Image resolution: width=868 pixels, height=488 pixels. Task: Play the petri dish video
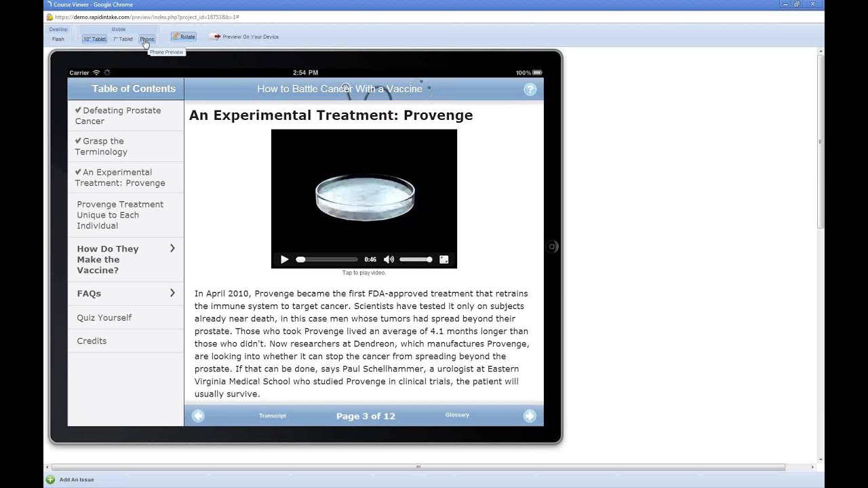tap(284, 260)
